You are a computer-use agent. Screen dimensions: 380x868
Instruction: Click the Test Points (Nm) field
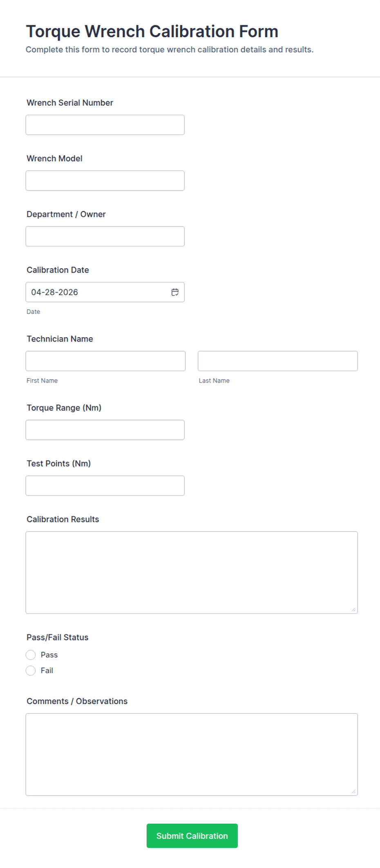105,485
